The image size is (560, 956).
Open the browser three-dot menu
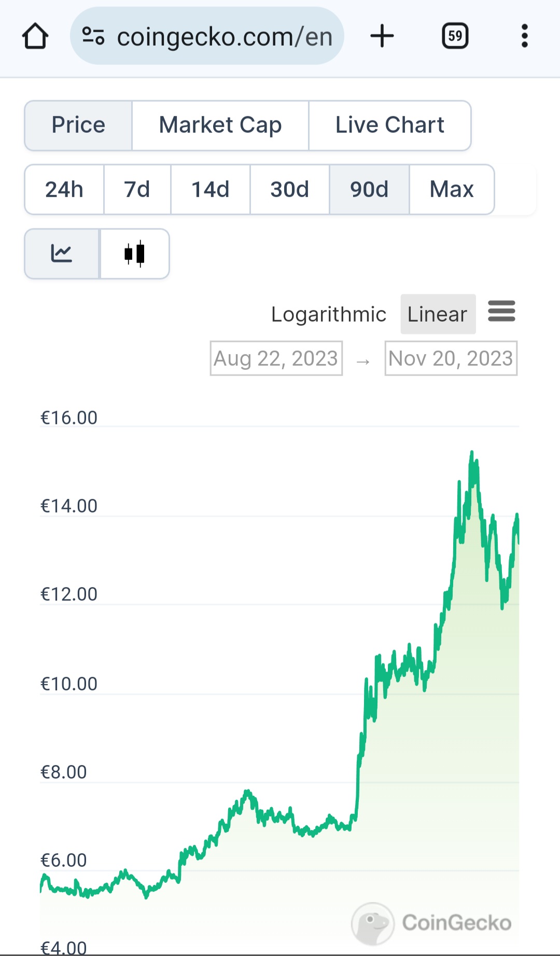(524, 36)
